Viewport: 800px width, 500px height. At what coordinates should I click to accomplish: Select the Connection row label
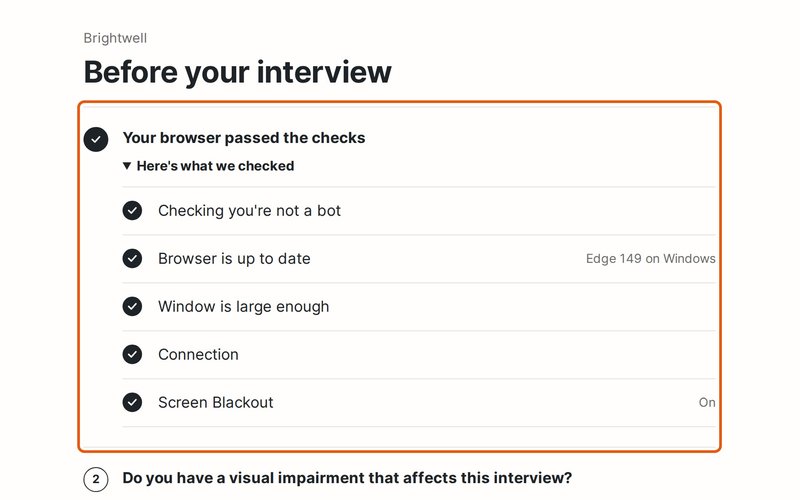point(198,355)
